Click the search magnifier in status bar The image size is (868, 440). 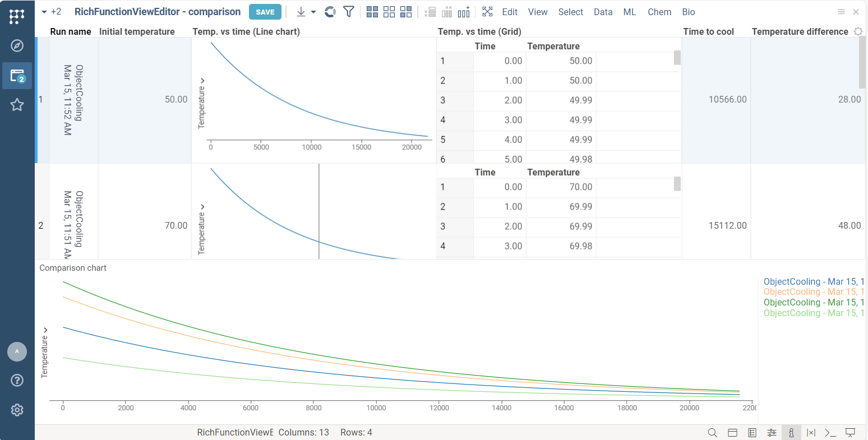click(x=712, y=433)
